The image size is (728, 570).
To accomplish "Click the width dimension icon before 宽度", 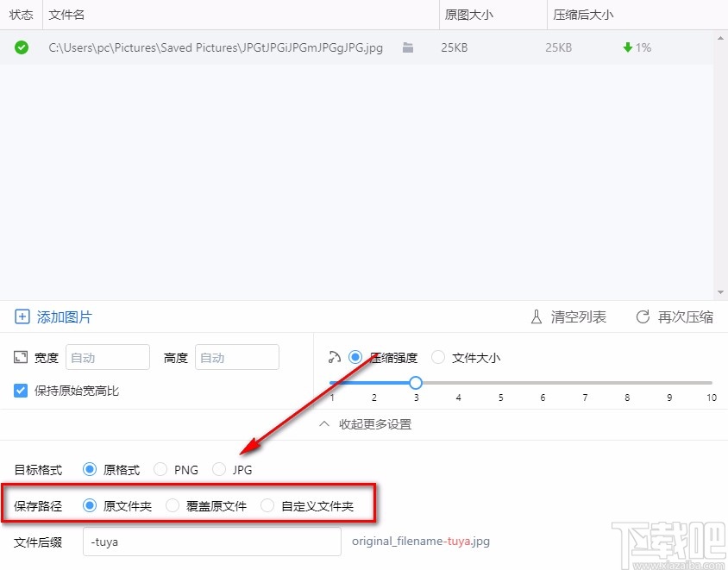I will 20,357.
